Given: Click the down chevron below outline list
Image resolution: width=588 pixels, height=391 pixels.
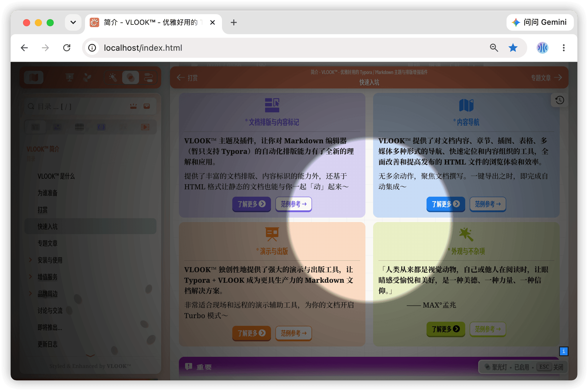Looking at the screenshot, I should click(90, 356).
